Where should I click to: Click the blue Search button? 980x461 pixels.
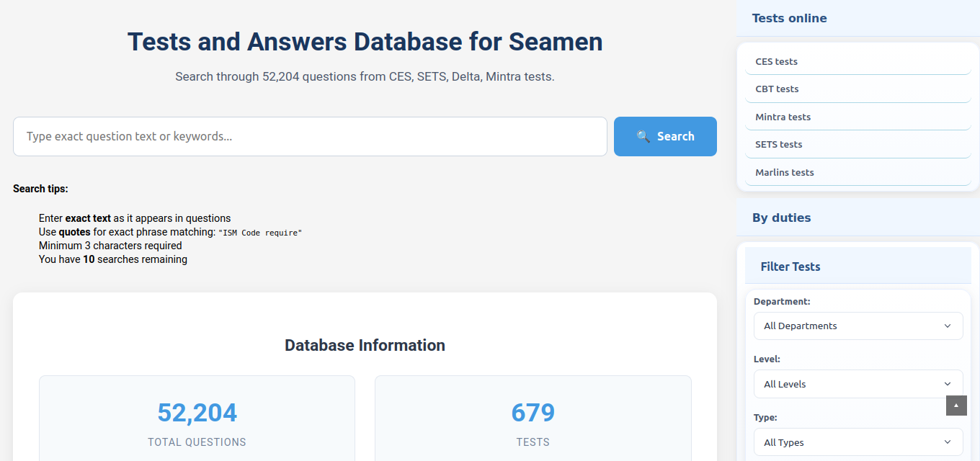tap(664, 136)
